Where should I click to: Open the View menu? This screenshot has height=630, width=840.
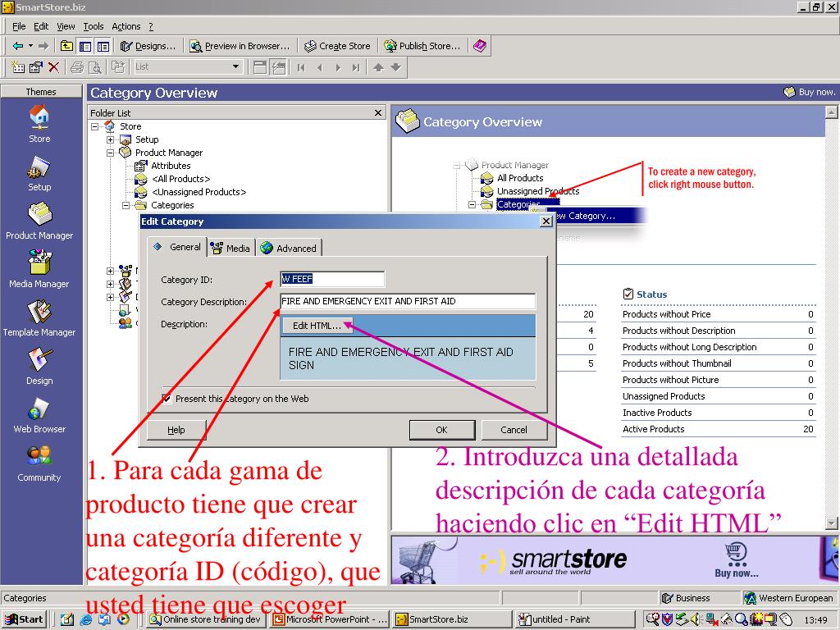[66, 26]
